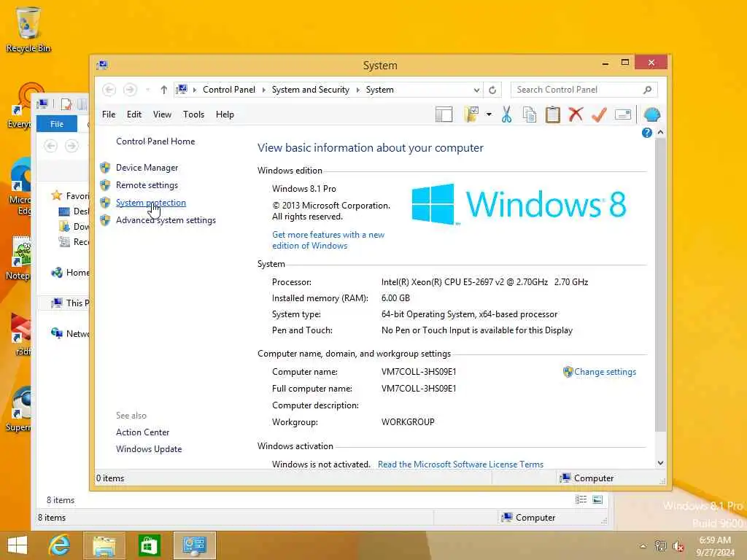Switch to details view in background Explorer
The width and height of the screenshot is (747, 560).
[581, 499]
